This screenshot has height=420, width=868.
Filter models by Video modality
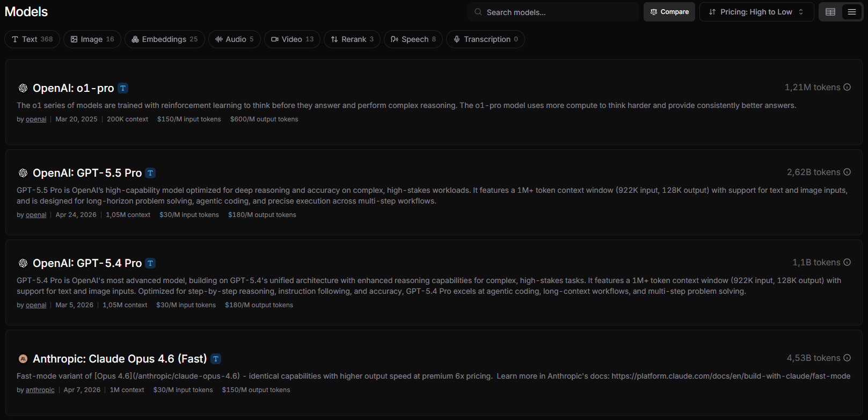292,39
